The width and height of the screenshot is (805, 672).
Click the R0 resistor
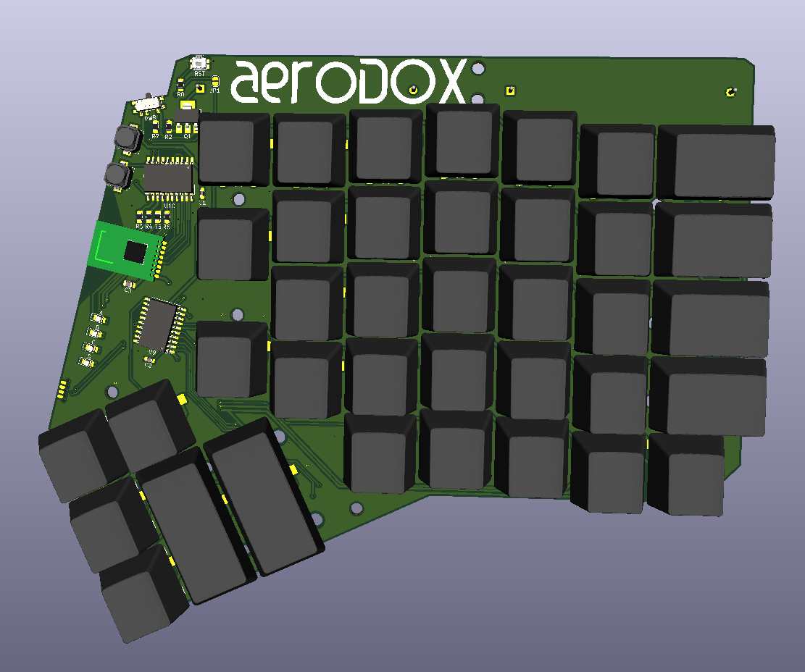click(180, 85)
